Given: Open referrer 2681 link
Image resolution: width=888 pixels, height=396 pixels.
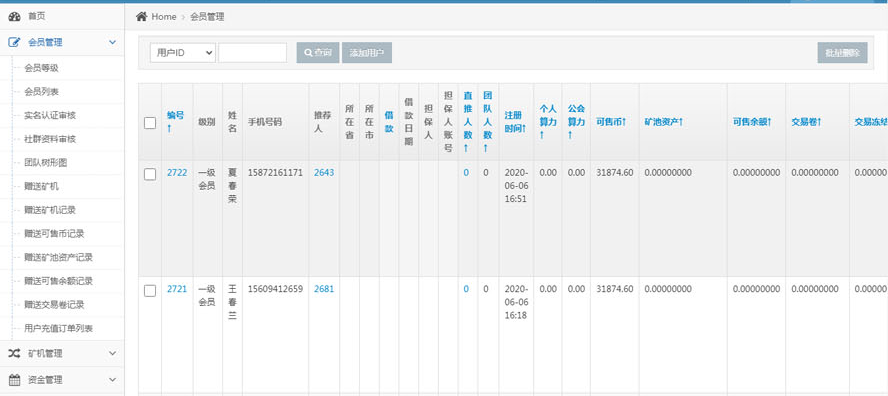Looking at the screenshot, I should [324, 289].
